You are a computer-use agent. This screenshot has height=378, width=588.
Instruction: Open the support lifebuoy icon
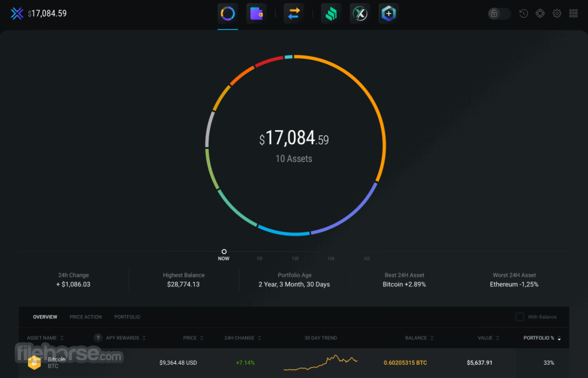click(x=540, y=13)
